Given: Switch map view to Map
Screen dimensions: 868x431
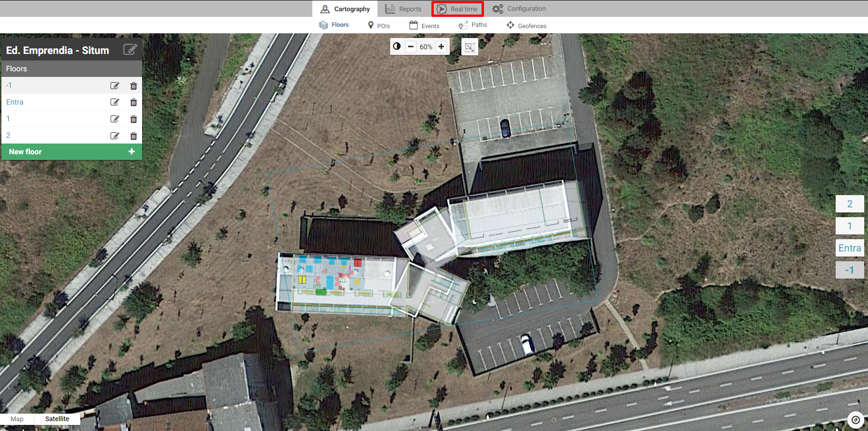Looking at the screenshot, I should click(17, 419).
